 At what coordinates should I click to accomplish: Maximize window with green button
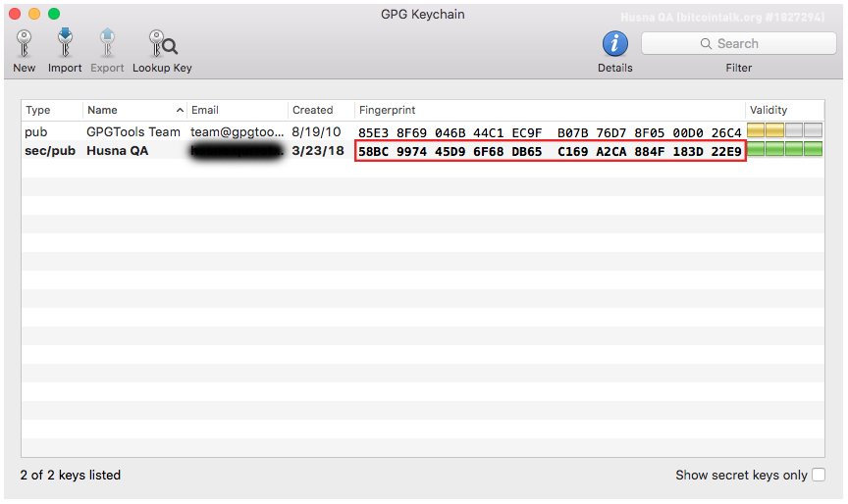pos(54,14)
